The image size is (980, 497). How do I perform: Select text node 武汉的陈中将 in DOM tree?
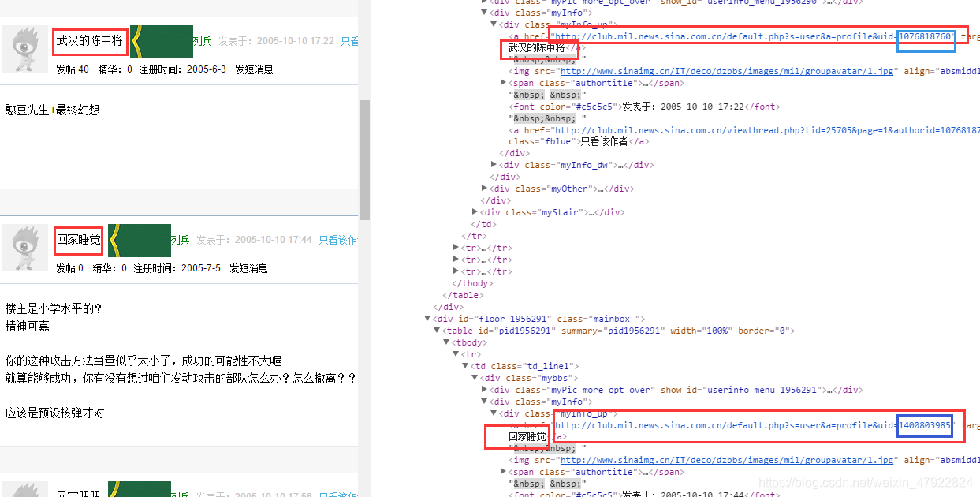(537, 48)
